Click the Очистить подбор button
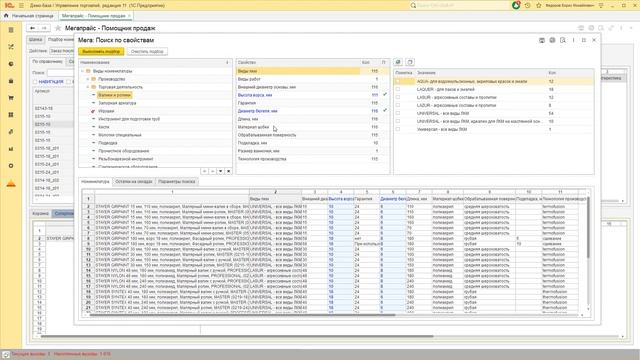640x360 pixels. pyautogui.click(x=147, y=52)
